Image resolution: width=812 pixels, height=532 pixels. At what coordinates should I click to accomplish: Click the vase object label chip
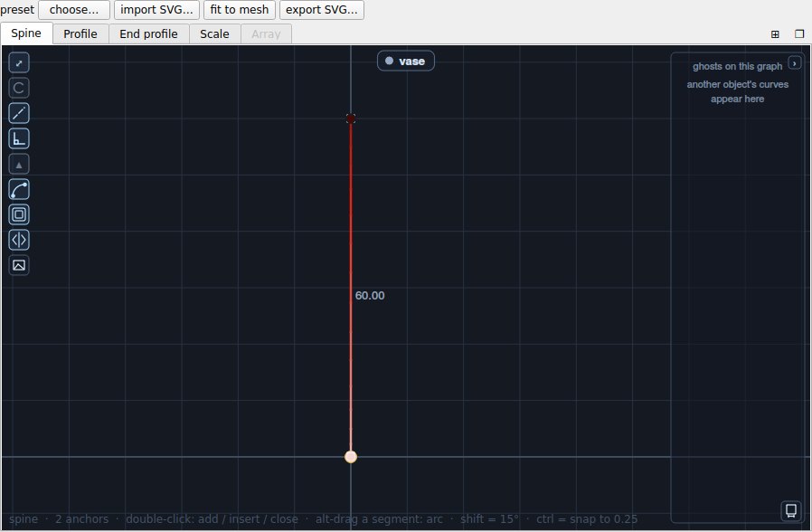[x=406, y=62]
